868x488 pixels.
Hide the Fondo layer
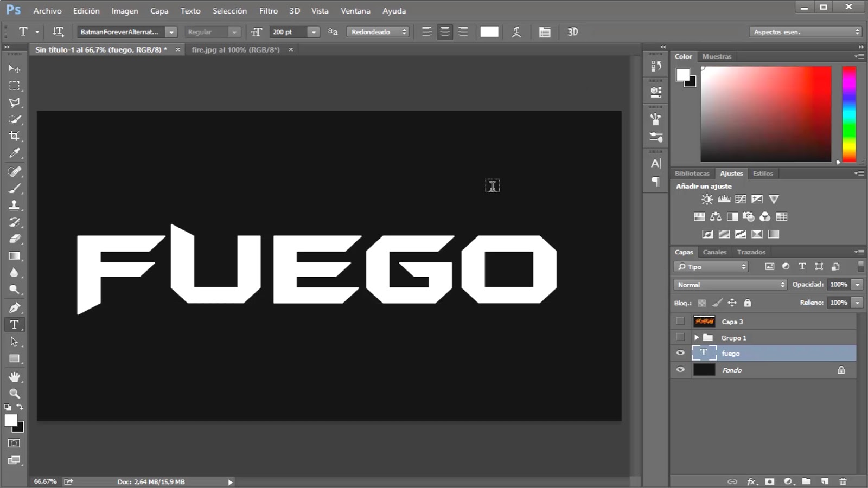[680, 370]
